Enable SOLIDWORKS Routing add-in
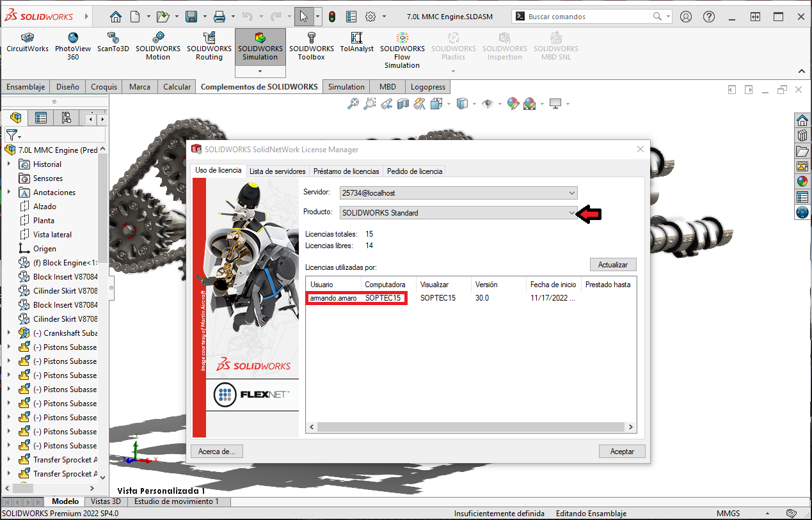 click(209, 47)
